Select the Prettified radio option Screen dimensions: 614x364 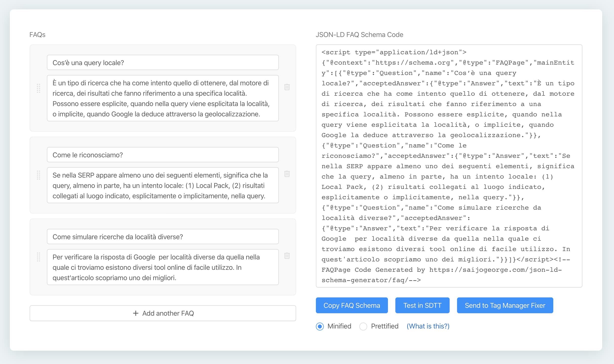pos(363,326)
